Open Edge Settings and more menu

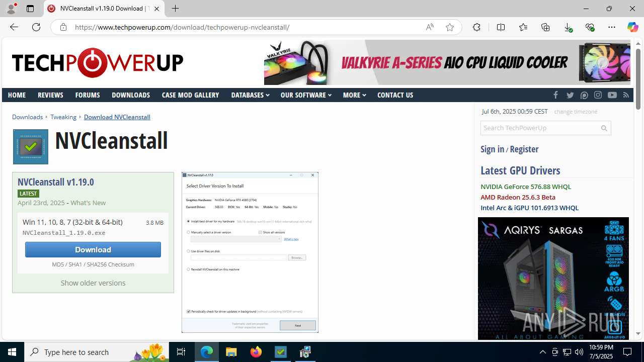pos(612,27)
